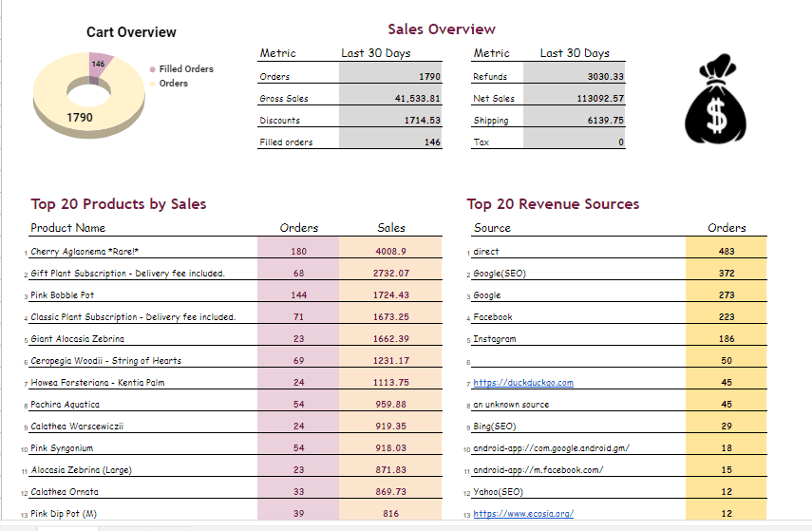Select the Top 20 Revenue Sources heading

[x=553, y=204]
